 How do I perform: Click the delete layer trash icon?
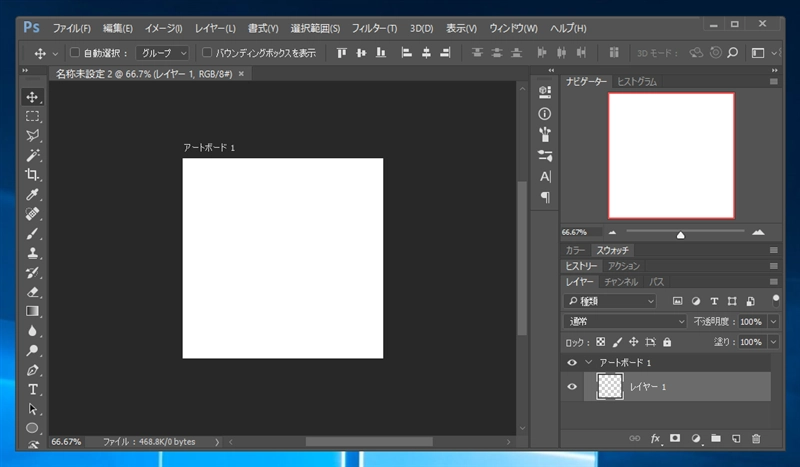point(756,439)
